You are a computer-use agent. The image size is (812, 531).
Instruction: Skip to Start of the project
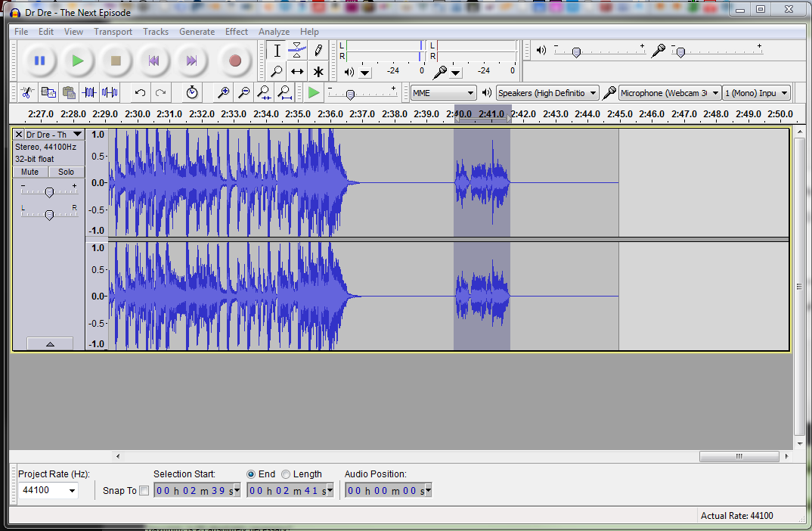(x=153, y=61)
